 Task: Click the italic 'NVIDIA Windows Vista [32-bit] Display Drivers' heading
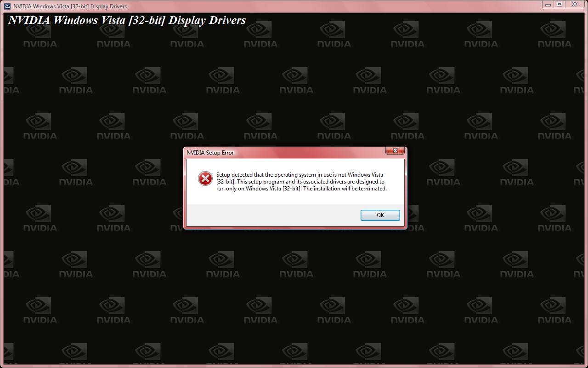click(x=127, y=20)
